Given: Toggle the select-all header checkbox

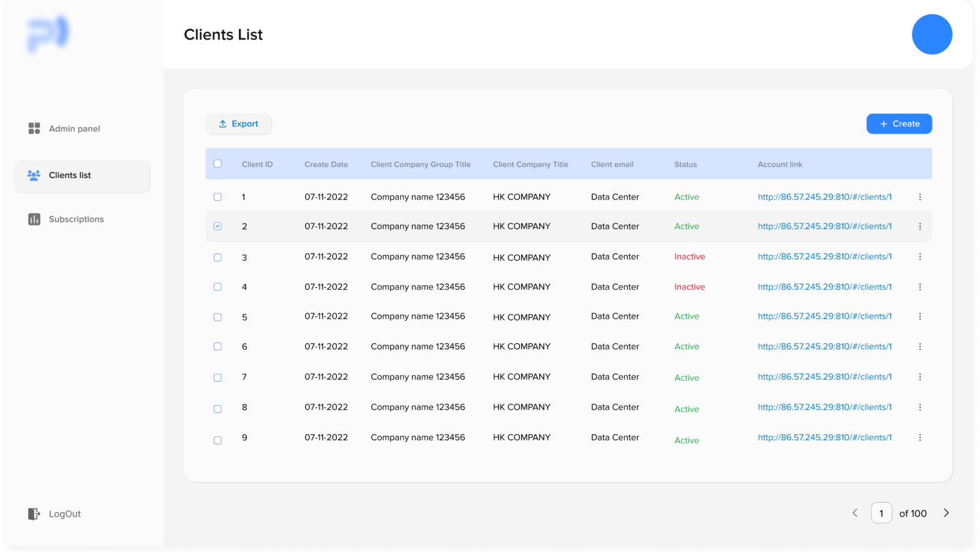Looking at the screenshot, I should (x=217, y=163).
